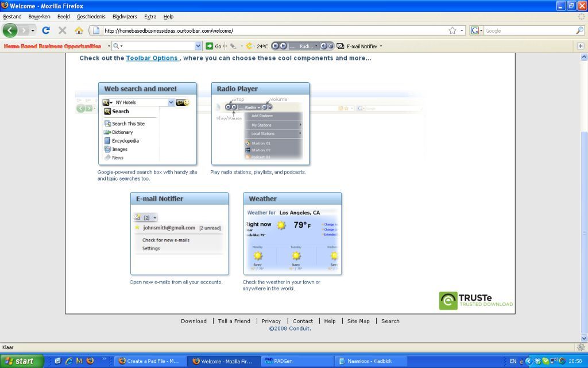Screen dimensions: 588x368
Task: Go to the Home page via house icon
Action: (79, 30)
